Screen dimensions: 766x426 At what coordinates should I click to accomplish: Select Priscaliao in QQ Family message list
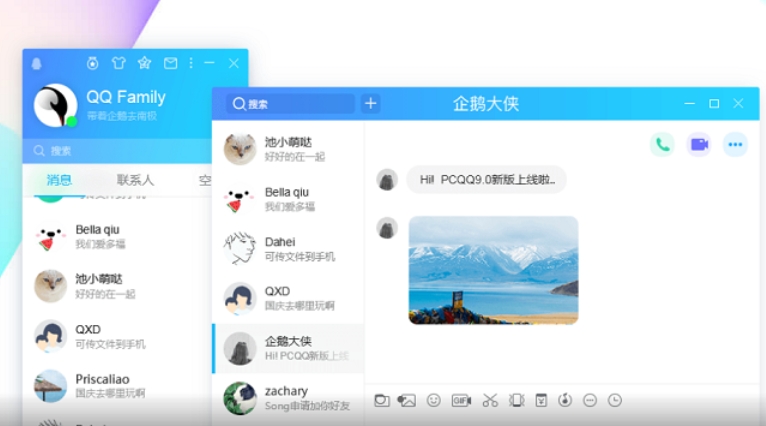[117, 386]
